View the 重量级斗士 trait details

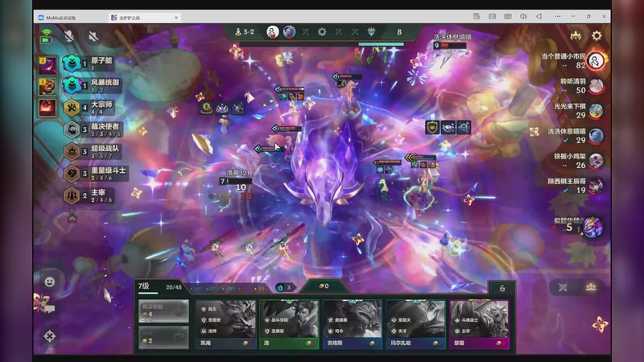[95, 174]
